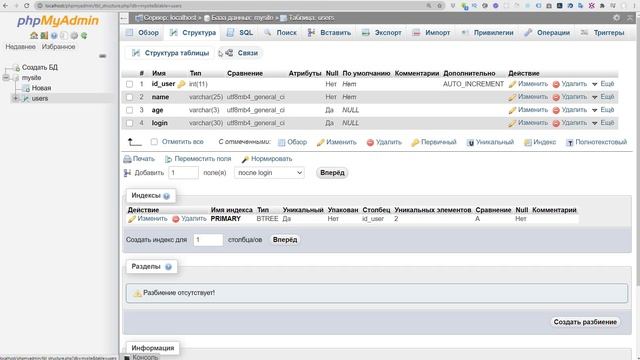
Task: Click the Indexes help icon
Action: coord(166,196)
